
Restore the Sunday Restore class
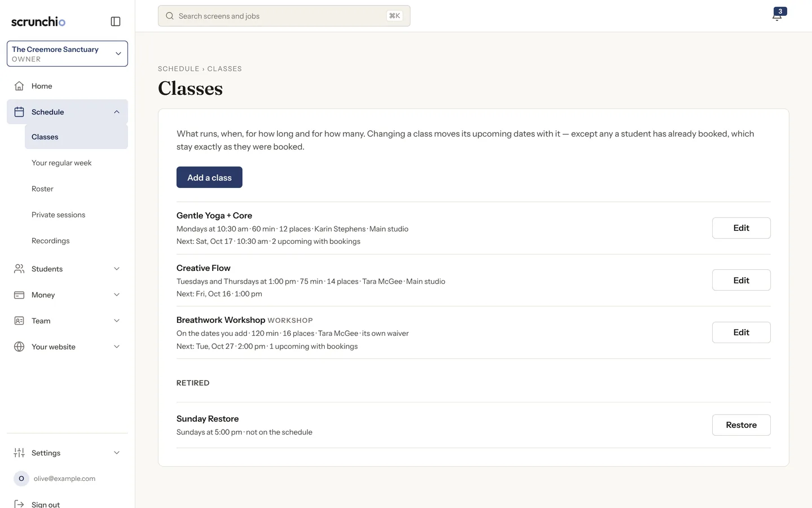741,425
